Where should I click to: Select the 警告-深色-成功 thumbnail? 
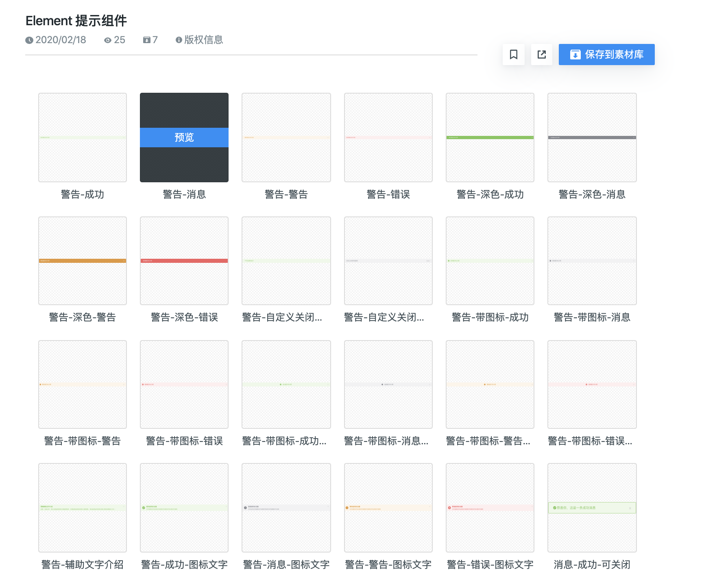click(x=490, y=138)
